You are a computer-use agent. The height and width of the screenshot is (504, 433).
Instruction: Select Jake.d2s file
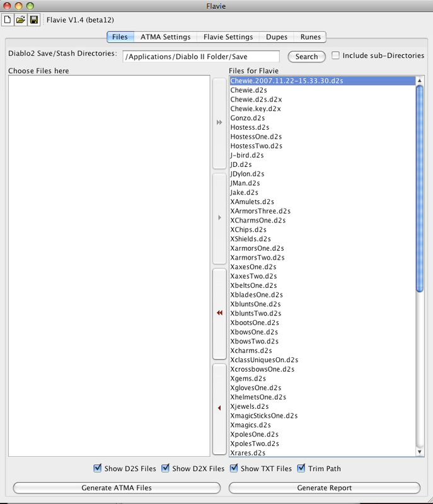click(323, 193)
